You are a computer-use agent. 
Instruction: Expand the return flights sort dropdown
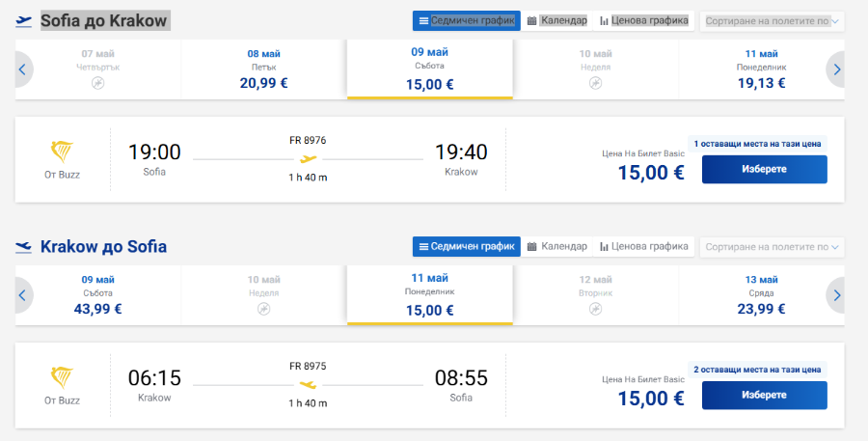pyautogui.click(x=773, y=246)
